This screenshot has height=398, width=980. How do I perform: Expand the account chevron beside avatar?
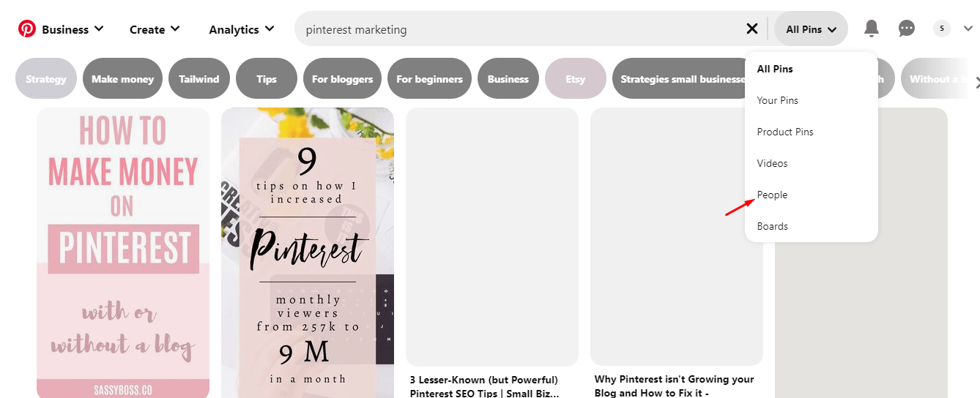coord(968,29)
